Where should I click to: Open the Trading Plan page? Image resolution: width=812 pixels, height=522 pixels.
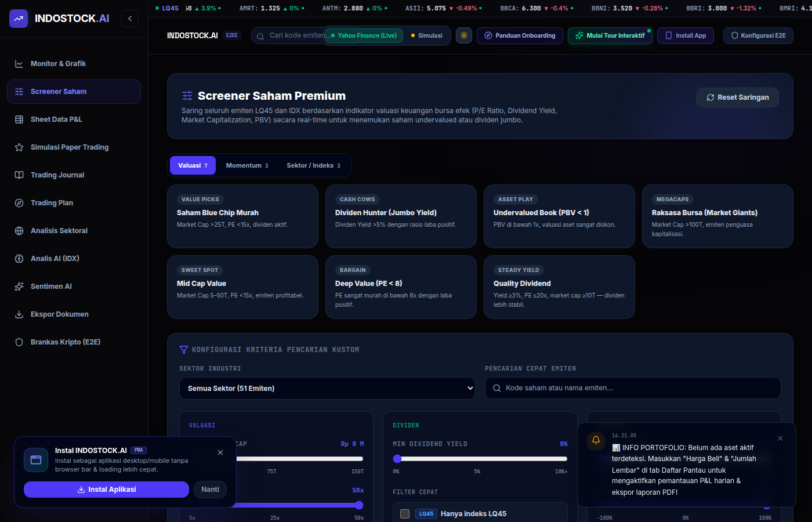[74, 203]
